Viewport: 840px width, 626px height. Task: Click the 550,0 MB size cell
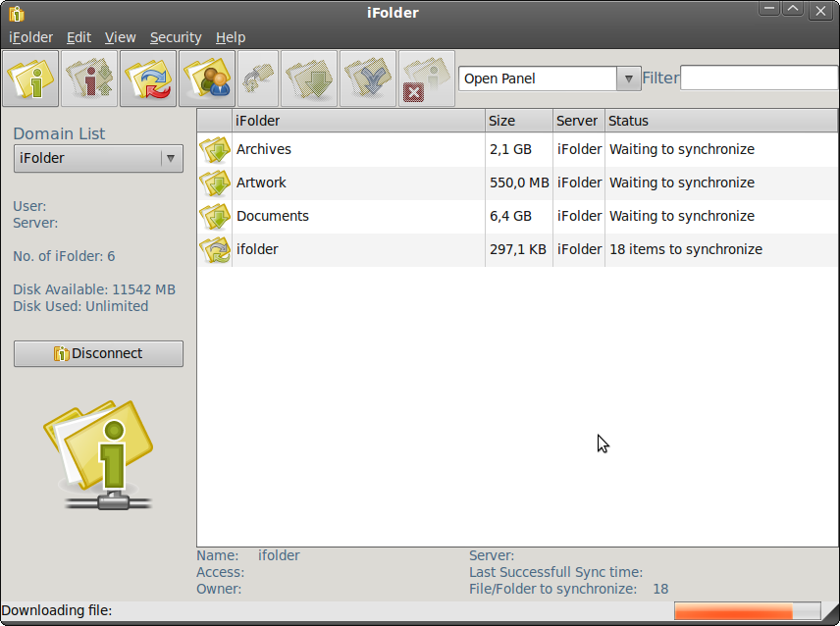pyautogui.click(x=519, y=183)
